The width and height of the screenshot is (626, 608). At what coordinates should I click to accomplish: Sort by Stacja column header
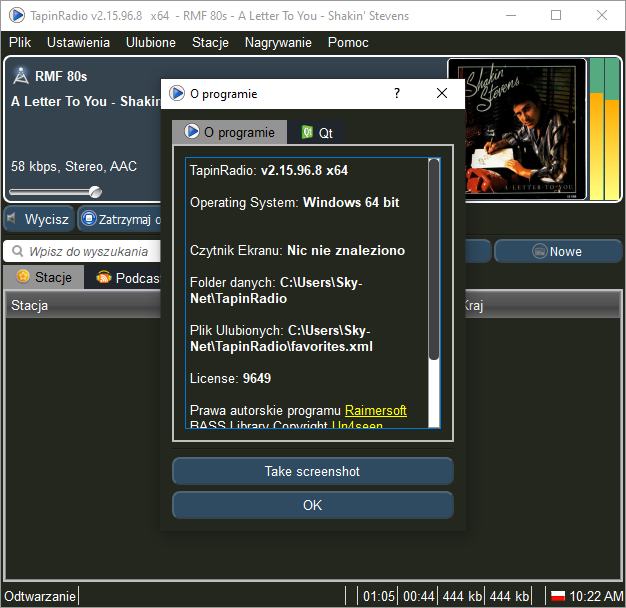click(x=83, y=306)
